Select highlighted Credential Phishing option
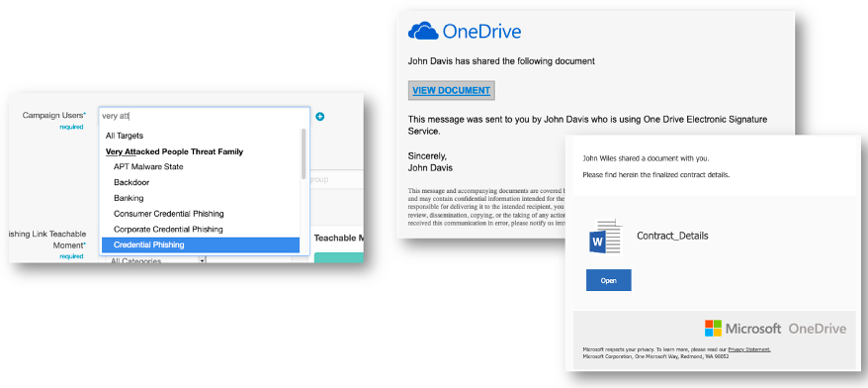This screenshot has width=868, height=388. coord(201,244)
